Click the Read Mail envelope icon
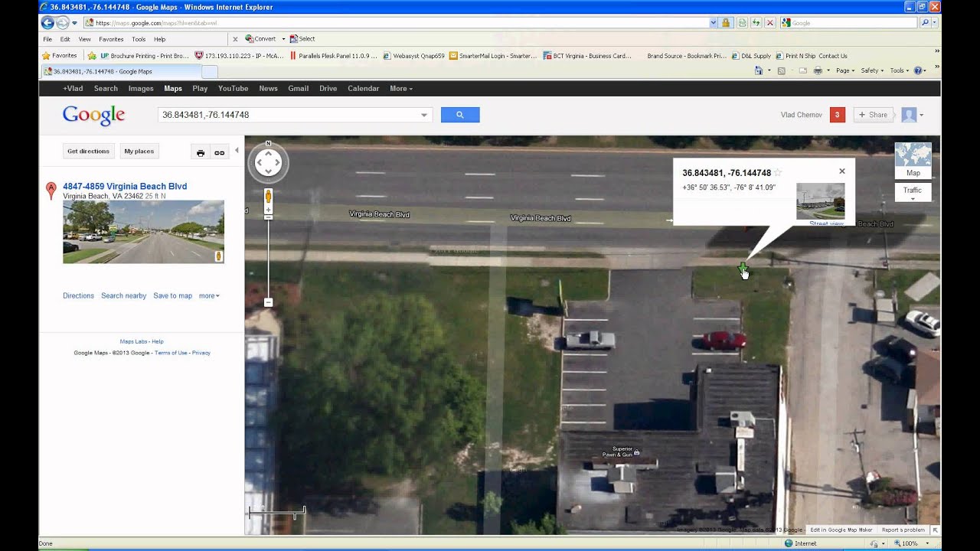The image size is (980, 551). point(803,70)
